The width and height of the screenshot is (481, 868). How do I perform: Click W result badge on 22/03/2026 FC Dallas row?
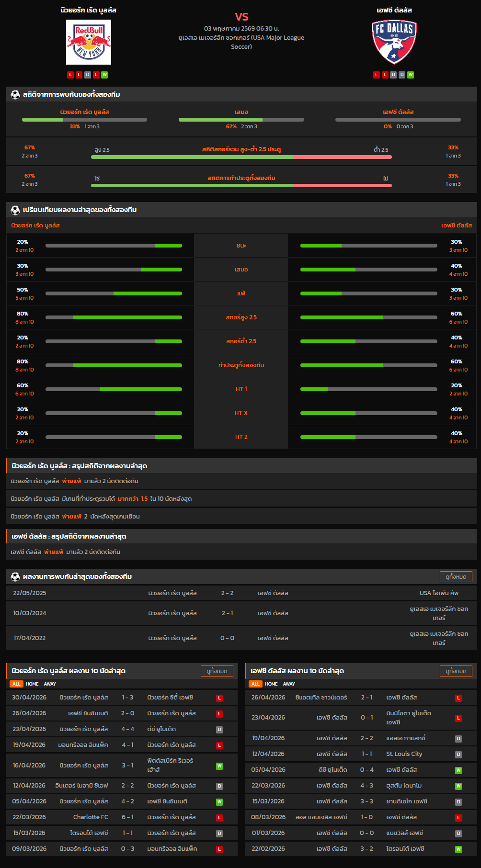pyautogui.click(x=458, y=786)
